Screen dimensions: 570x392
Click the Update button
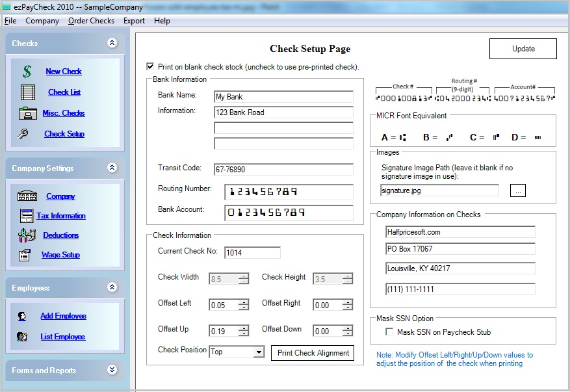coord(523,48)
